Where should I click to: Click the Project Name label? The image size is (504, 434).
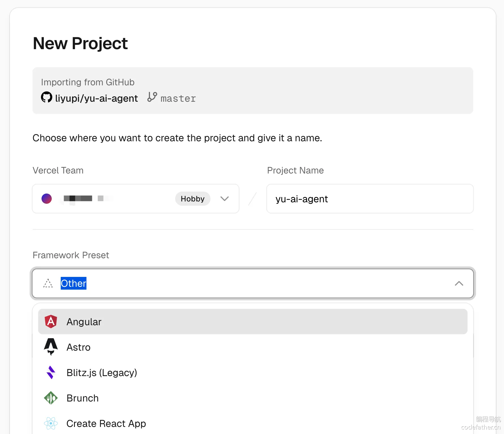coord(295,170)
